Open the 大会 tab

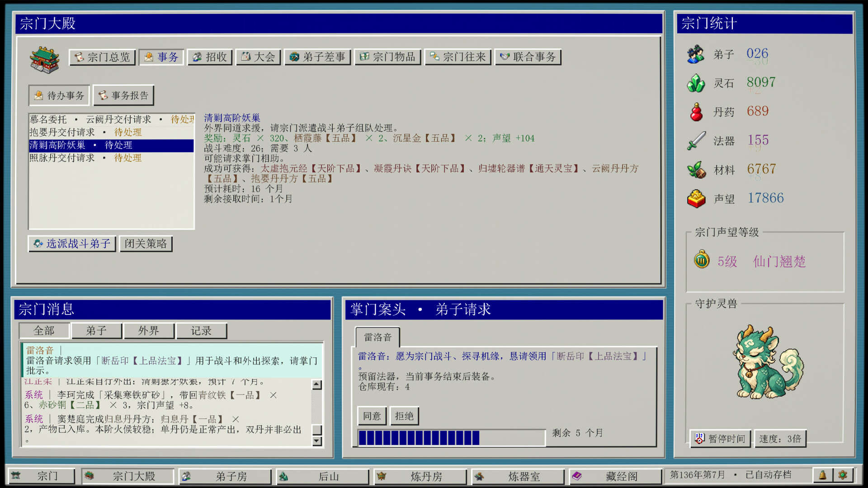pos(258,57)
